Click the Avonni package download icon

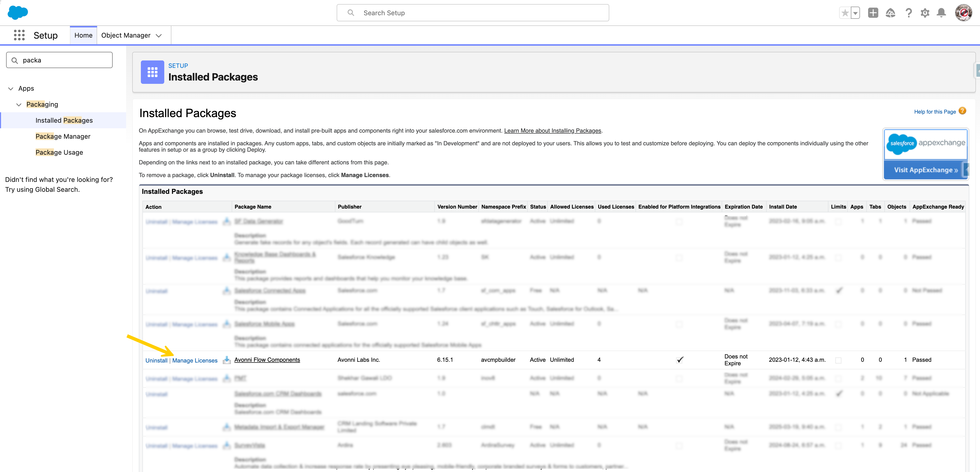pos(226,360)
